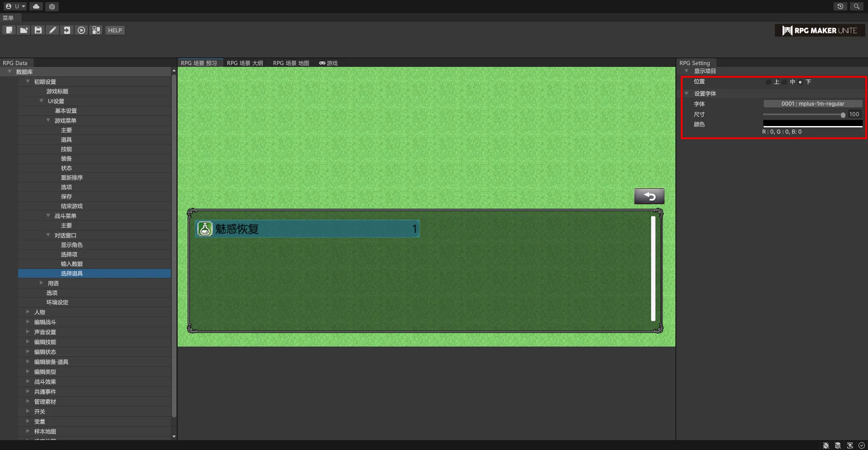Open the font dropdown mplus-1m-regular
Screen dimensions: 868x450
click(x=812, y=104)
